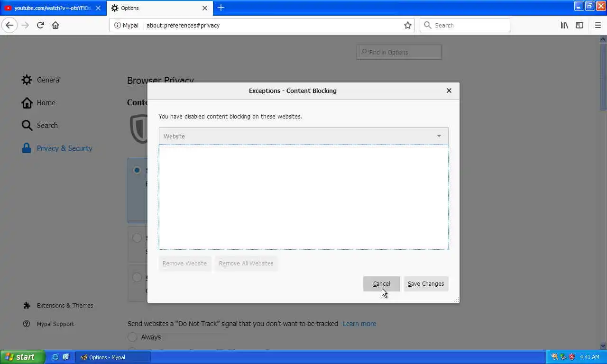Open the Windows start menu
This screenshot has width=607, height=364.
[x=22, y=357]
